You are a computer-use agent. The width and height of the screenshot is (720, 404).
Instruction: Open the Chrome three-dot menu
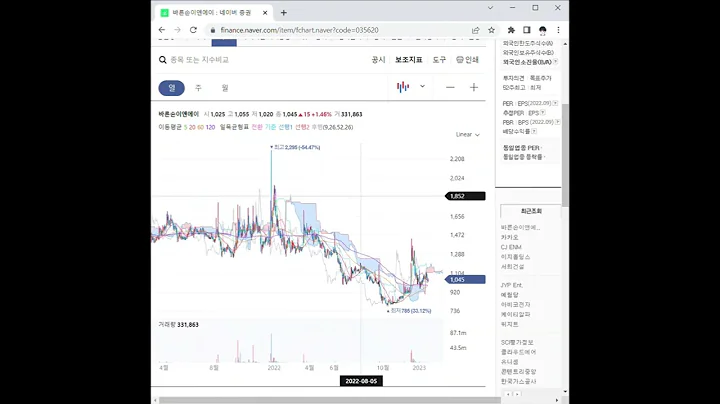coord(558,30)
